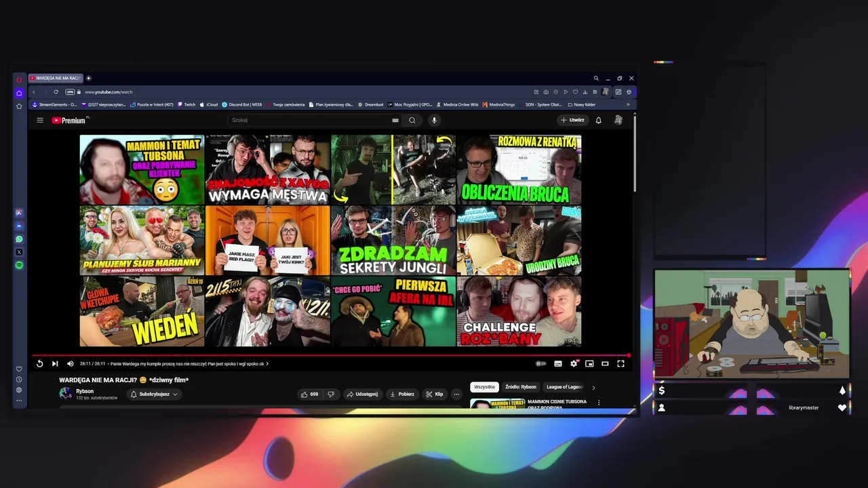Open the browser tab search magnifier
This screenshot has height=488, width=868.
pos(596,78)
